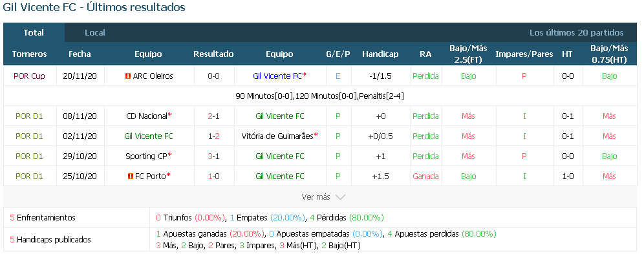This screenshot has height=256, width=644.
Task: Open the Vitória de Guimarães team link
Action: coord(277,136)
